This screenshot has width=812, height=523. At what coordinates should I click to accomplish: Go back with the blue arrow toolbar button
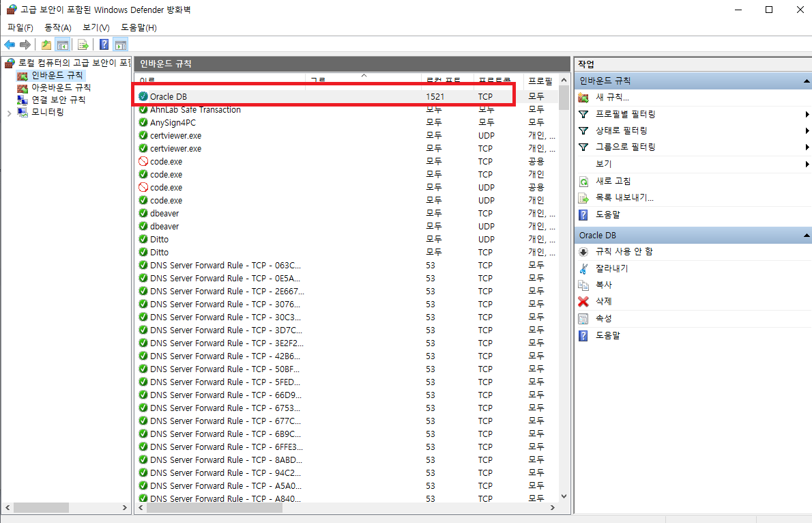(10, 44)
